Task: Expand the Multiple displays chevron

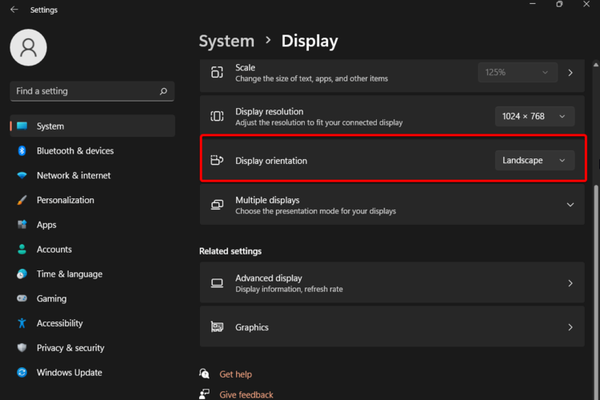Action: click(570, 205)
